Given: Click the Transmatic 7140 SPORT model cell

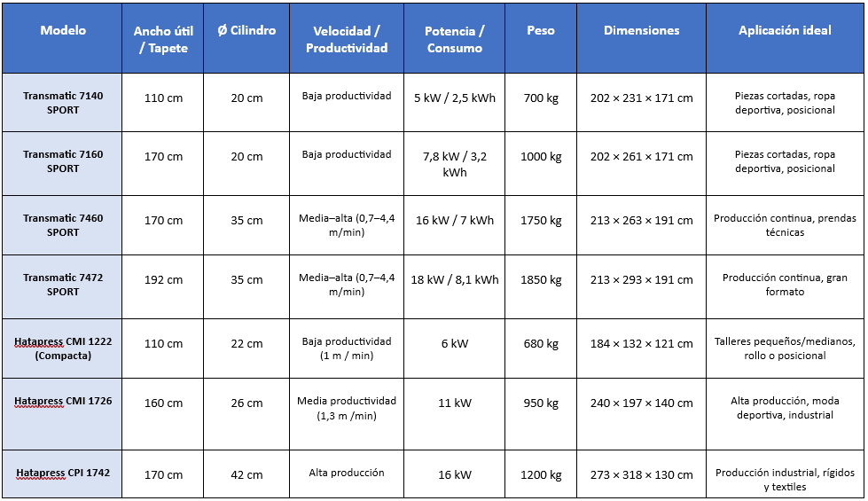Looking at the screenshot, I should [x=63, y=103].
